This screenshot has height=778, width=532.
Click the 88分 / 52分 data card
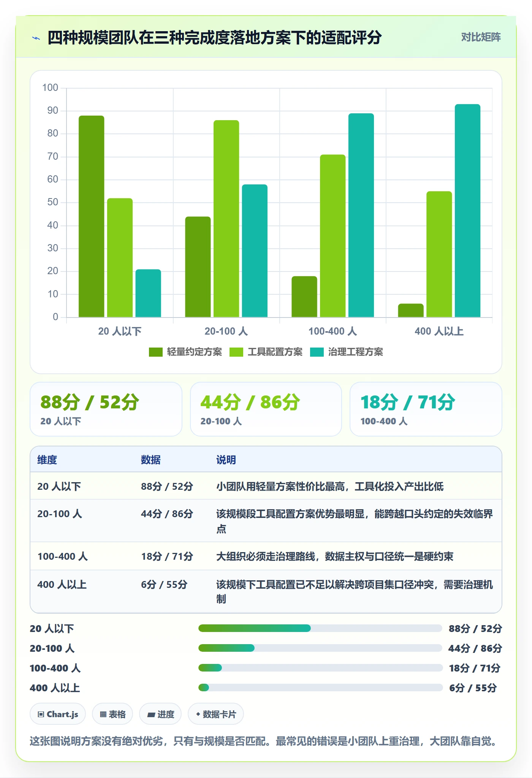click(x=106, y=409)
